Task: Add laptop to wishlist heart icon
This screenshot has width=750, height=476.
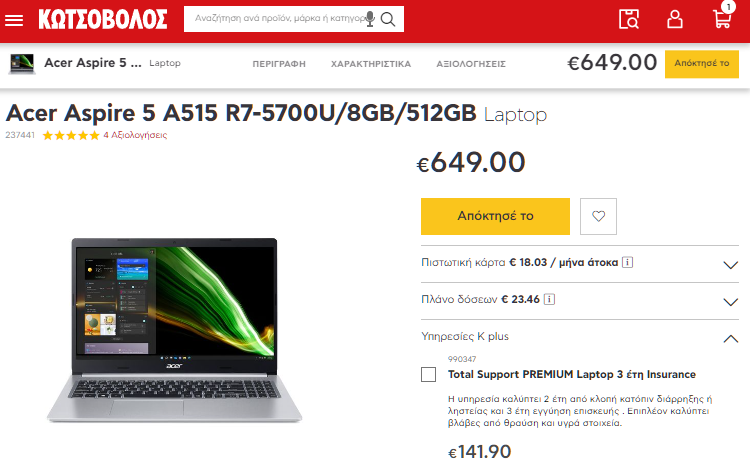Action: pos(598,216)
